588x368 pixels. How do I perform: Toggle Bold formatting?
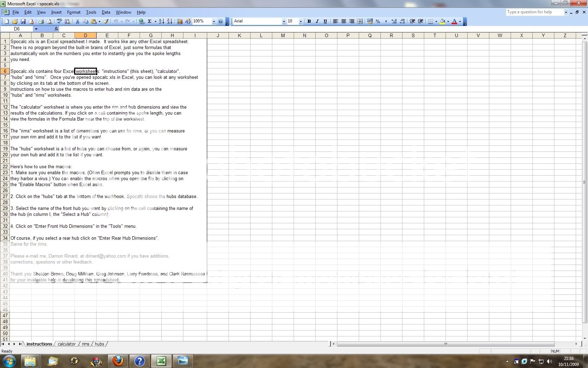point(309,21)
